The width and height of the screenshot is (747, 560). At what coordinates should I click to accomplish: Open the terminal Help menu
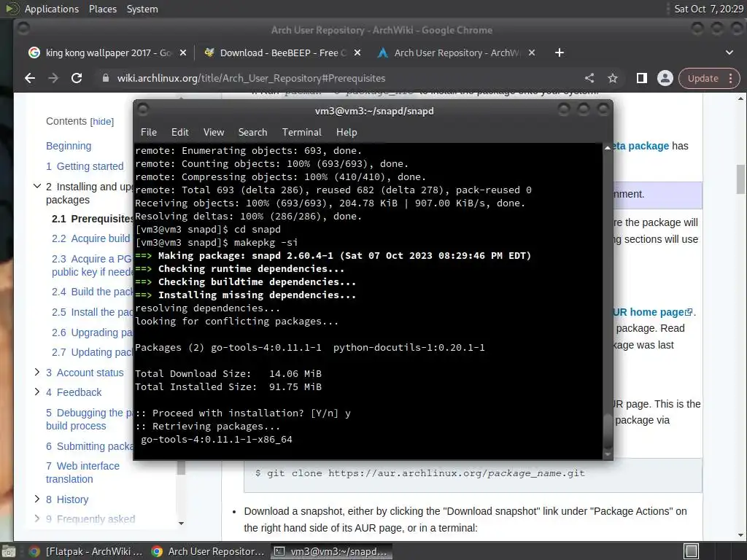point(347,133)
